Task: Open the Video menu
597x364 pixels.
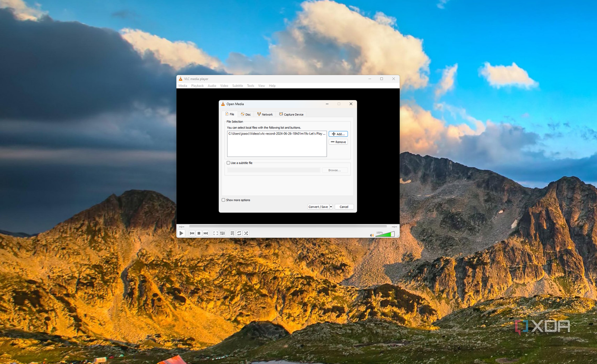Action: pyautogui.click(x=224, y=86)
